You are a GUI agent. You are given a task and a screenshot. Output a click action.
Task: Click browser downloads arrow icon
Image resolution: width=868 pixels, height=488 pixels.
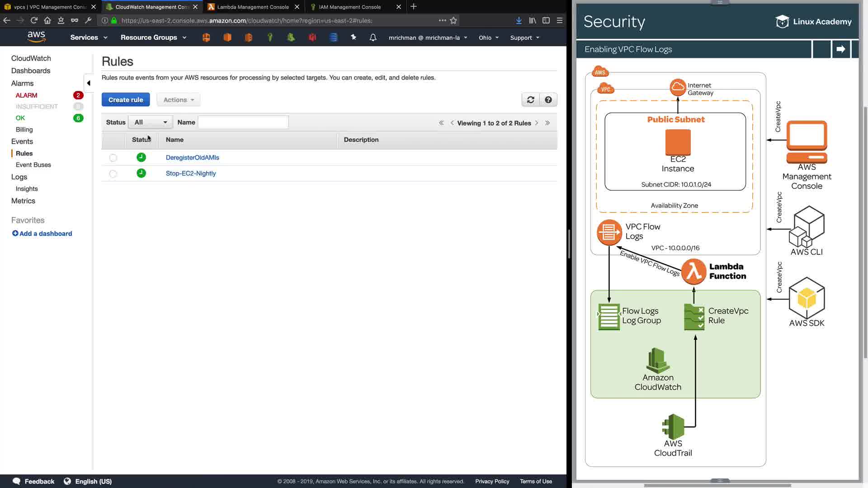(519, 20)
